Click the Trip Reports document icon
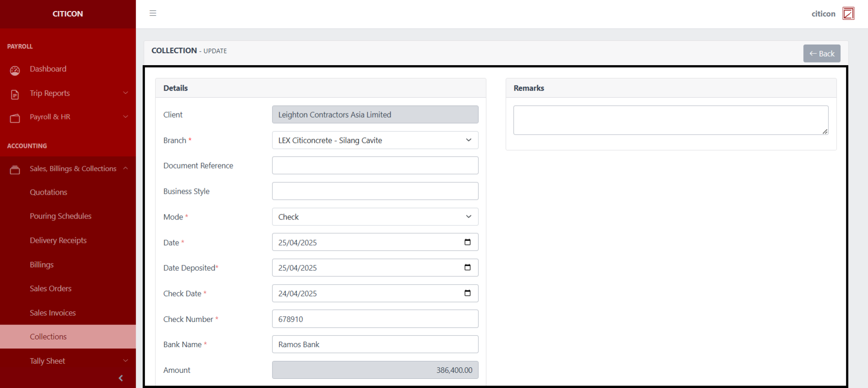Image resolution: width=868 pixels, height=388 pixels. (x=15, y=94)
